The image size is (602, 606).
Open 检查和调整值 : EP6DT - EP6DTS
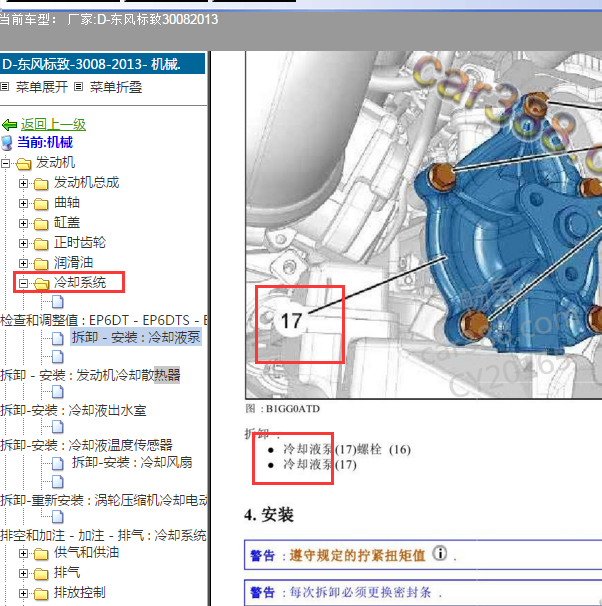click(104, 320)
